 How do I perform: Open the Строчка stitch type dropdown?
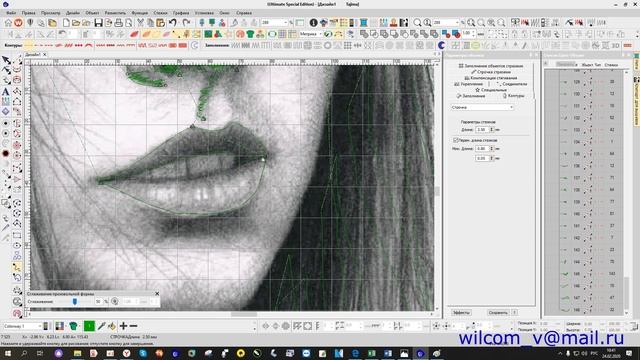pyautogui.click(x=482, y=107)
